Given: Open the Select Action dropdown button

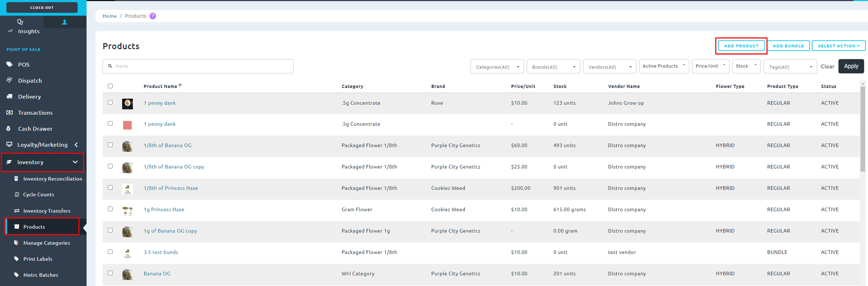Looking at the screenshot, I should (838, 46).
